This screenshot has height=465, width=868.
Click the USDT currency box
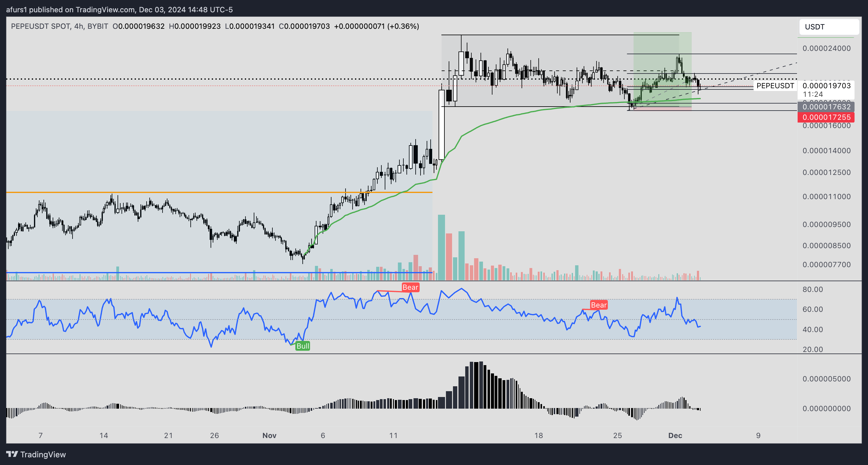point(829,27)
